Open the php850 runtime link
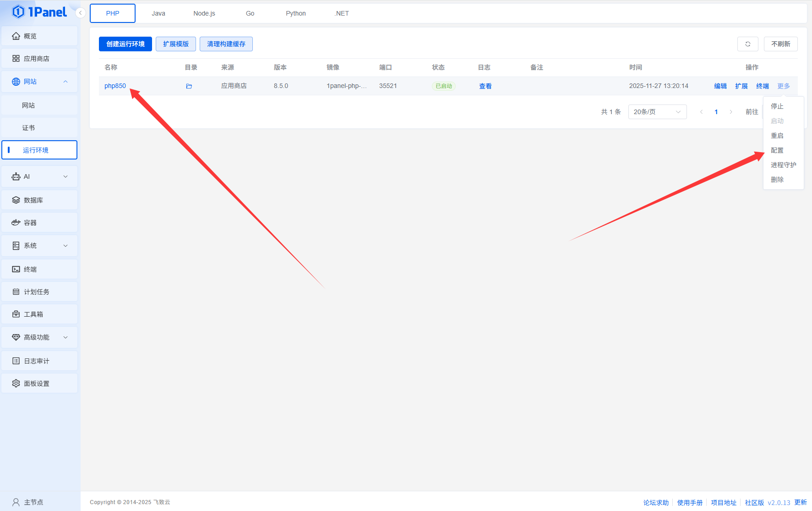This screenshot has width=812, height=511. point(115,86)
